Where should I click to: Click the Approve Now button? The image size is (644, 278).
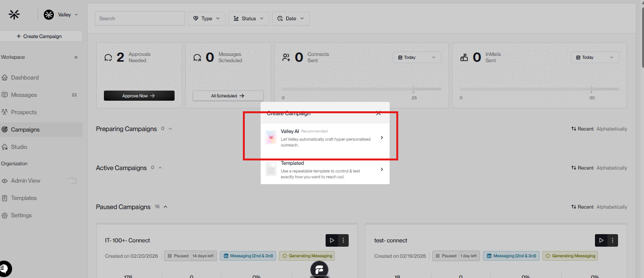(x=139, y=96)
